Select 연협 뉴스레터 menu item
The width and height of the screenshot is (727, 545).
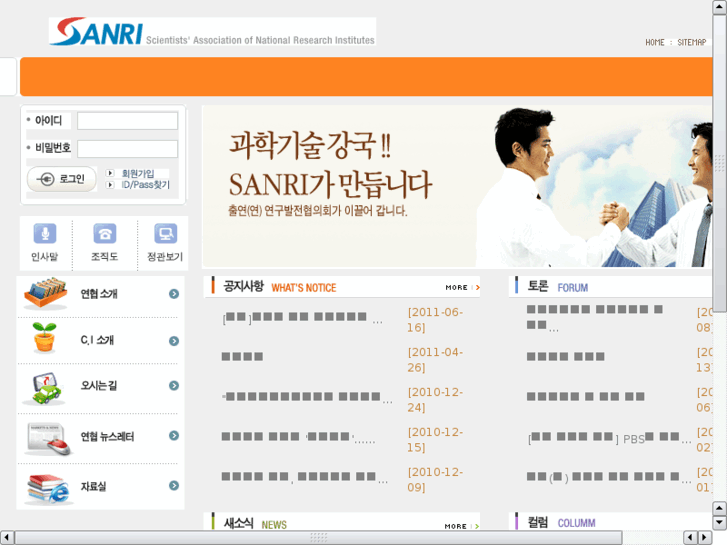(107, 436)
